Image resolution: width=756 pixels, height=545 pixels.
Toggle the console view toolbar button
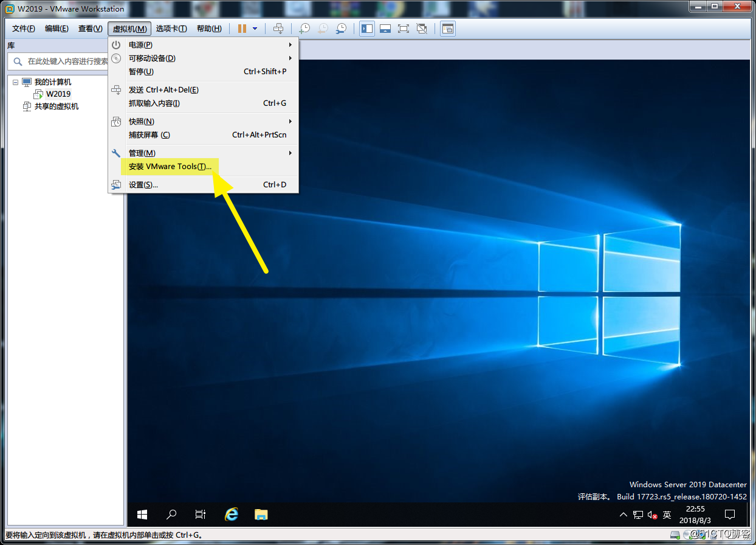(448, 29)
